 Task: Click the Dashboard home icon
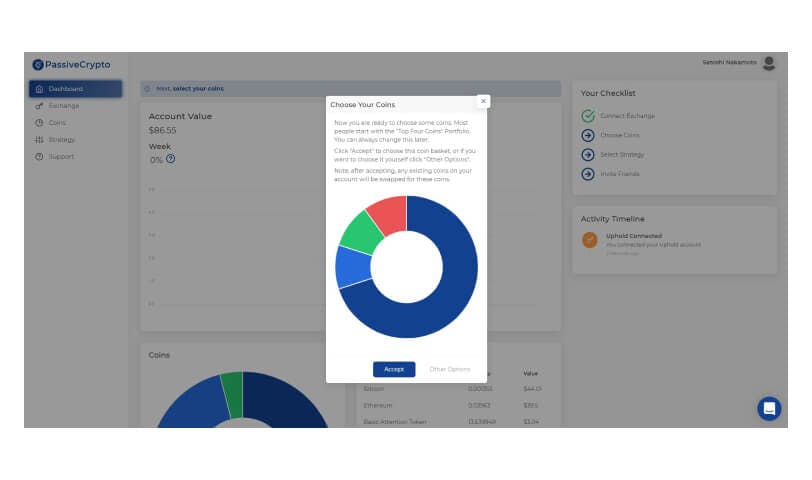click(39, 89)
